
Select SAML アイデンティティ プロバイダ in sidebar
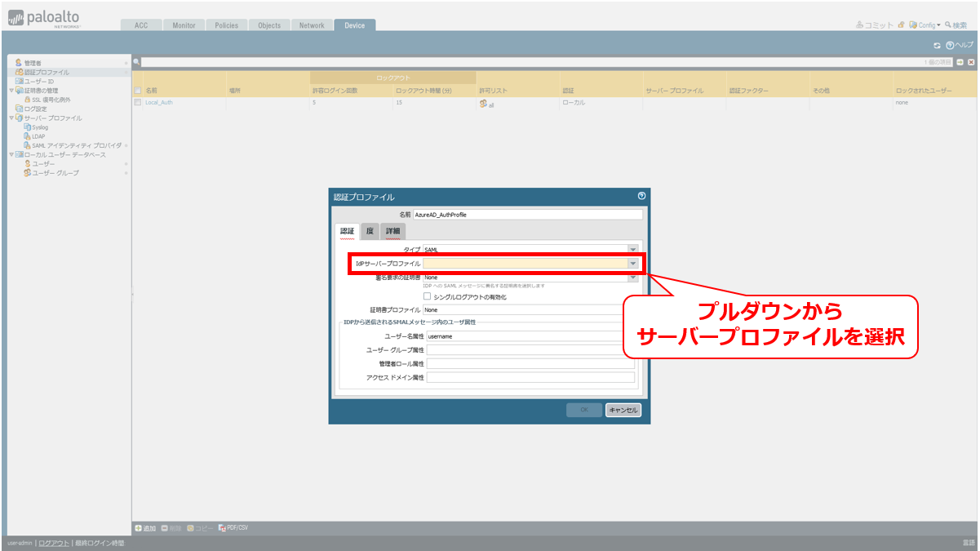pos(77,145)
